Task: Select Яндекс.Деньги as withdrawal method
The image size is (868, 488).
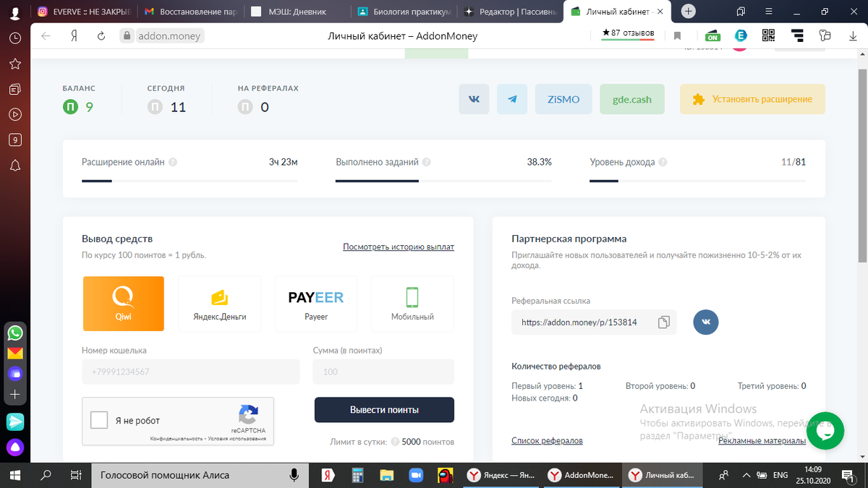Action: pos(220,304)
